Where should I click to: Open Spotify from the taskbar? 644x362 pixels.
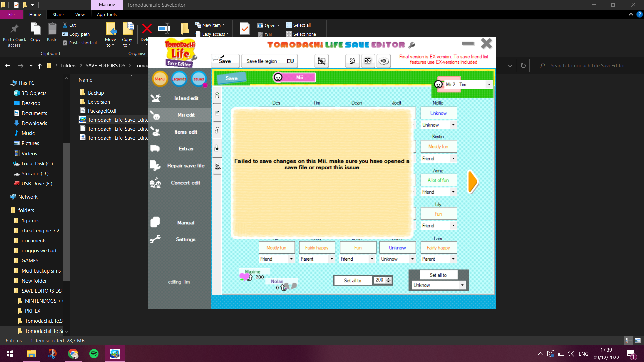(94, 354)
